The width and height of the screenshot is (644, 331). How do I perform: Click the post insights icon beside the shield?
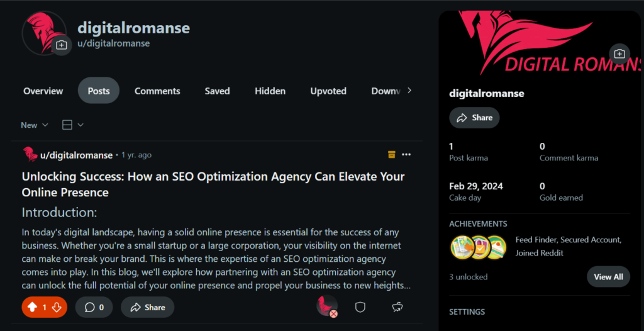397,307
